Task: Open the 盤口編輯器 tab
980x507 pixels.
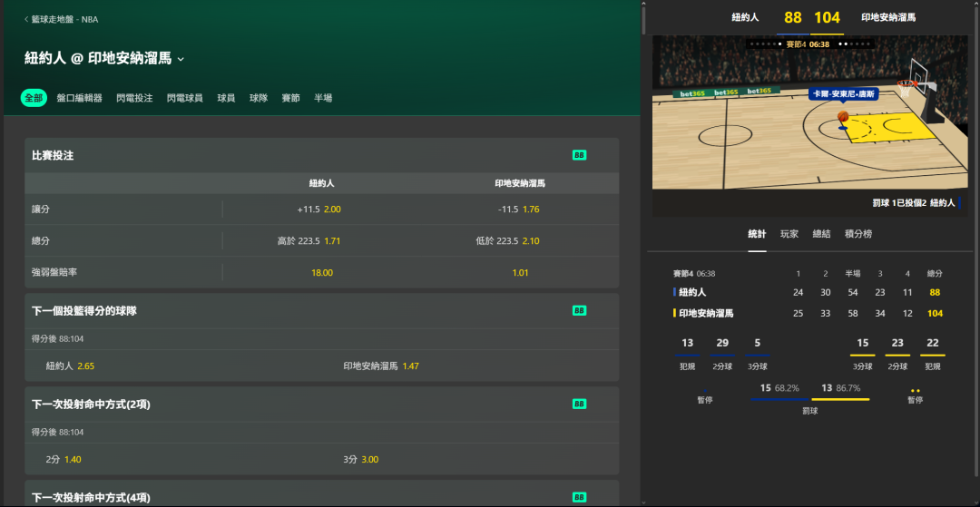Action: pos(79,98)
